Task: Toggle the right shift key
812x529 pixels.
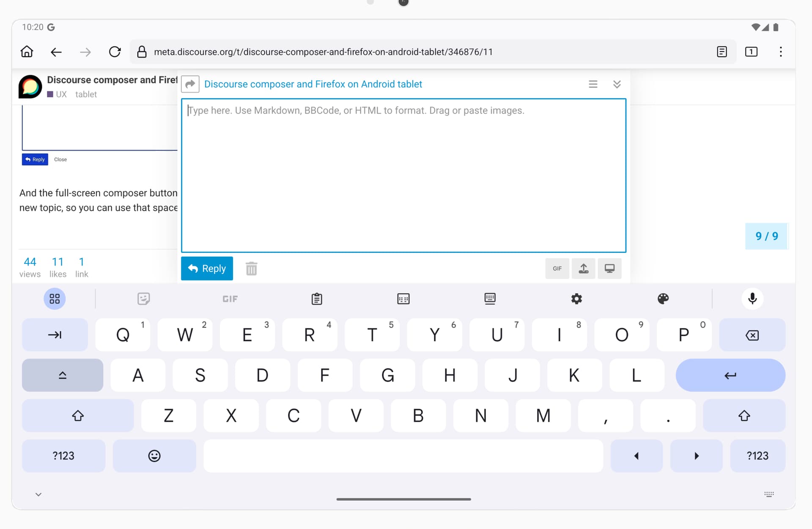Action: tap(744, 416)
